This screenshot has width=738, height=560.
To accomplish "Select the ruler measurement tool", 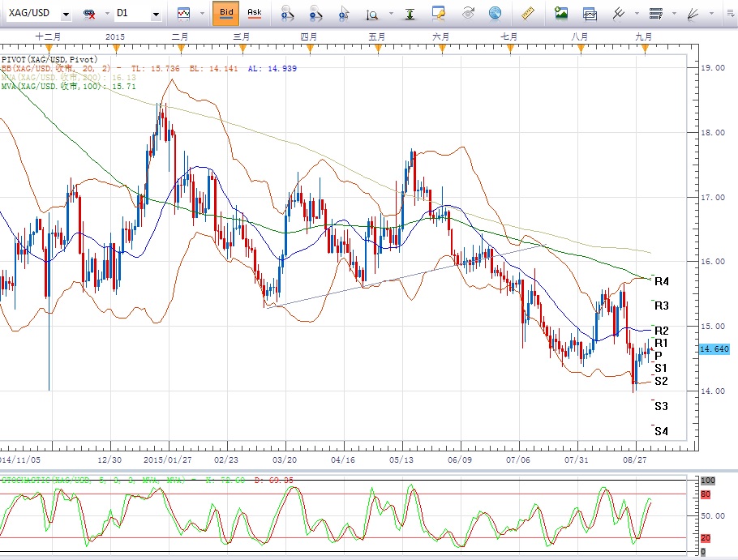I will click(528, 13).
